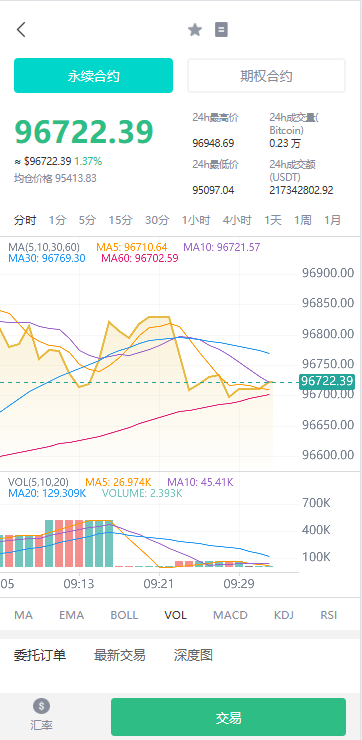Open the 深度图 tab
Viewport: 362px width, 740px height.
click(193, 655)
